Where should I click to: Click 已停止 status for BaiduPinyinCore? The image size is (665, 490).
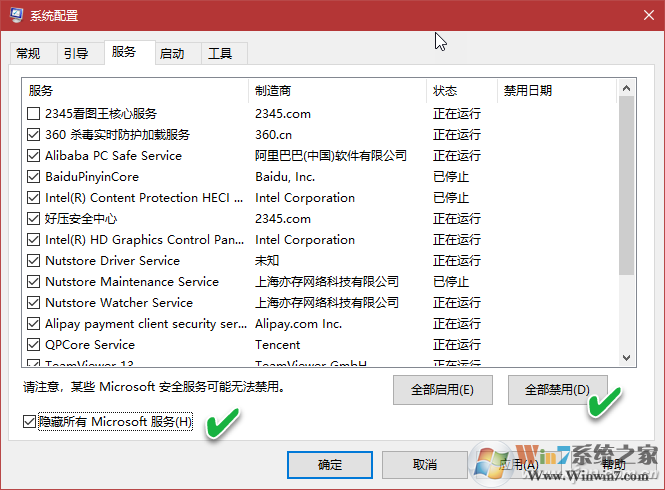coord(451,176)
